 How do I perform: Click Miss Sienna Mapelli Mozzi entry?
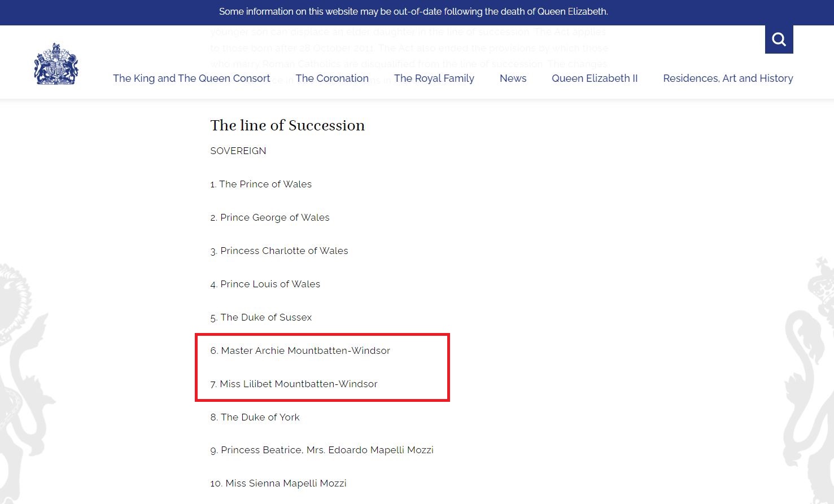pyautogui.click(x=278, y=483)
